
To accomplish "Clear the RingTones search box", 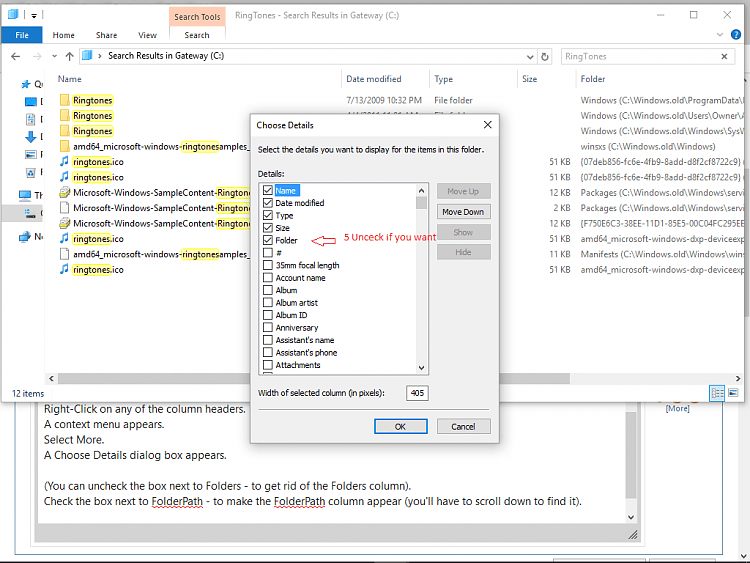I will pyautogui.click(x=724, y=56).
